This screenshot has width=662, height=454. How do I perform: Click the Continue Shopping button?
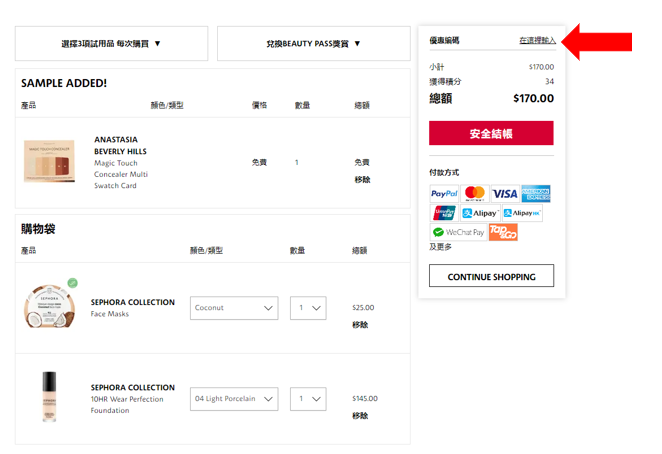click(x=491, y=276)
